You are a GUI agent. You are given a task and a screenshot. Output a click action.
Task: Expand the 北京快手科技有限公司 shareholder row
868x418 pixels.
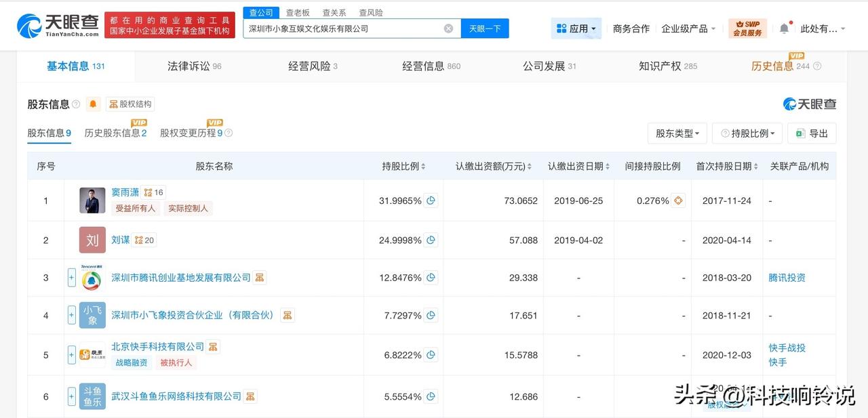point(71,354)
